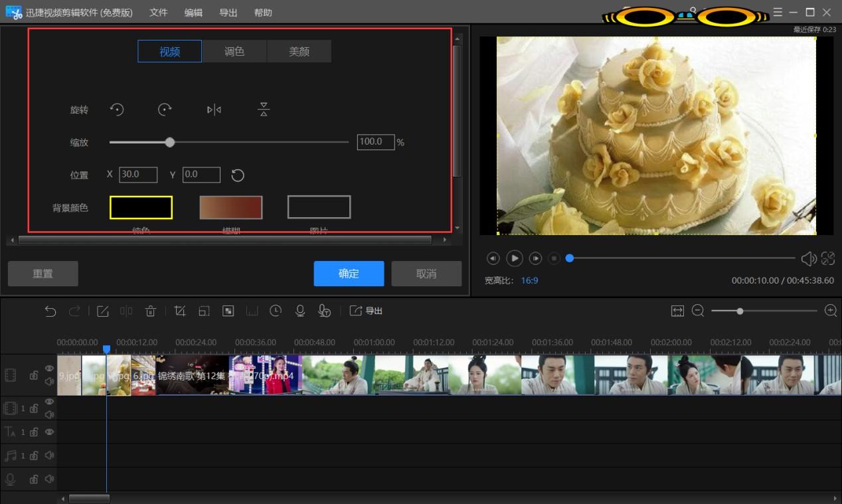This screenshot has height=504, width=842.
Task: Click the position Y value field
Action: click(x=201, y=175)
